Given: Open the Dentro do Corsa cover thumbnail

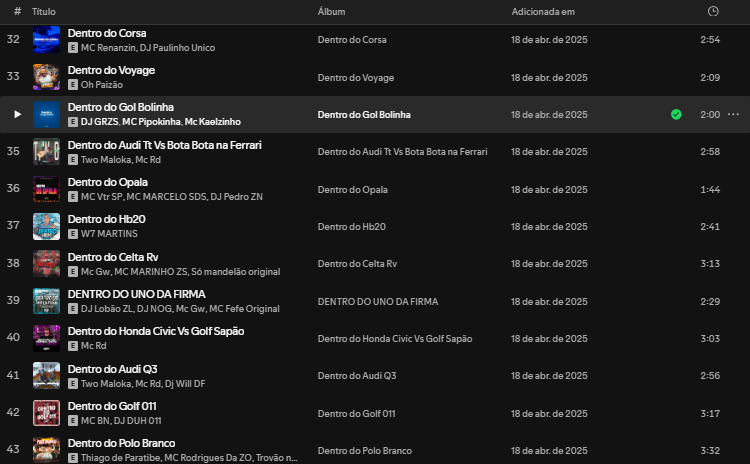Looking at the screenshot, I should (x=46, y=40).
